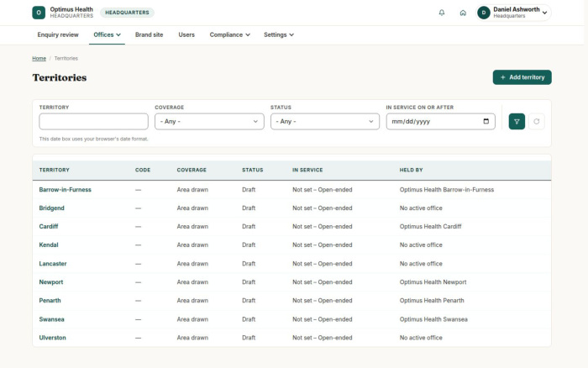Click the home icon in header
This screenshot has width=588, height=368.
pyautogui.click(x=463, y=13)
